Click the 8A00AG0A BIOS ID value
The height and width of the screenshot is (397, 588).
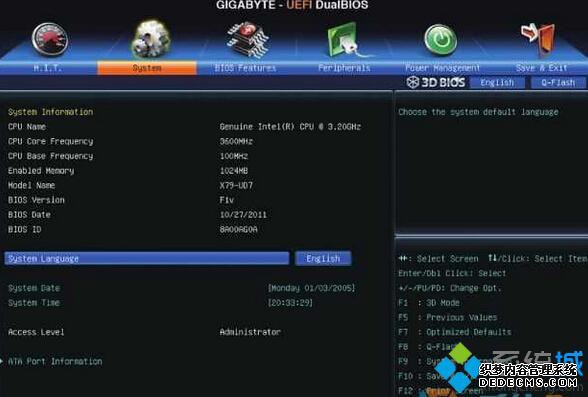pyautogui.click(x=238, y=229)
